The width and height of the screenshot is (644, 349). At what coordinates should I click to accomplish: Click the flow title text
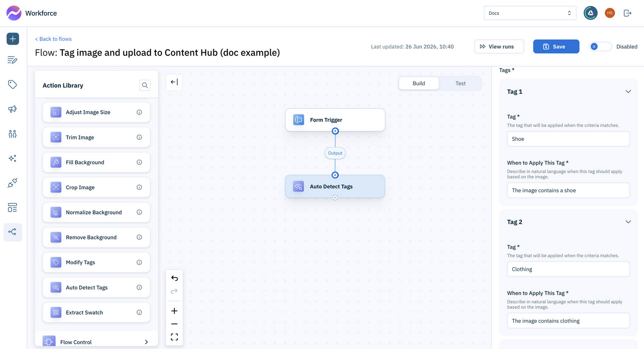158,53
